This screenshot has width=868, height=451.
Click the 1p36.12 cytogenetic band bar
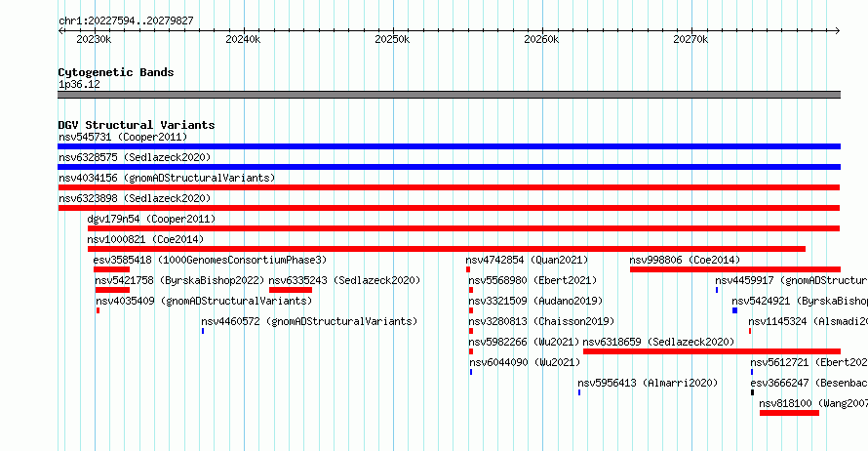click(x=449, y=95)
